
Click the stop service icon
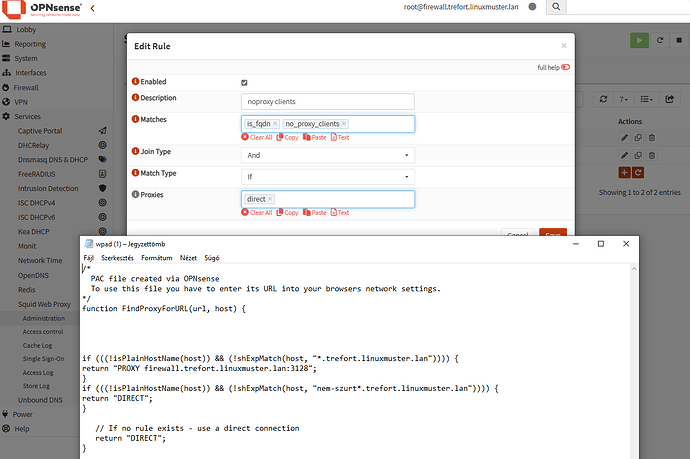click(679, 40)
